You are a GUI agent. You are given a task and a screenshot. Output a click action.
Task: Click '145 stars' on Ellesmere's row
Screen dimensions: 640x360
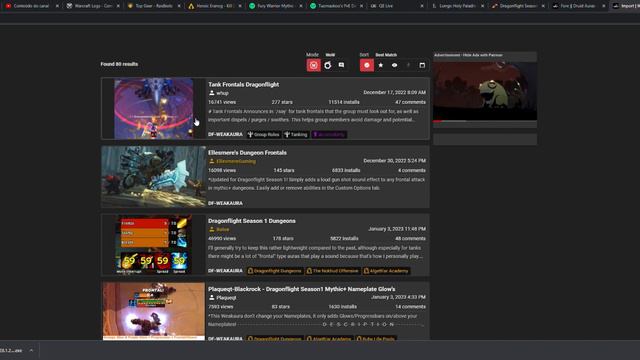[x=284, y=170]
